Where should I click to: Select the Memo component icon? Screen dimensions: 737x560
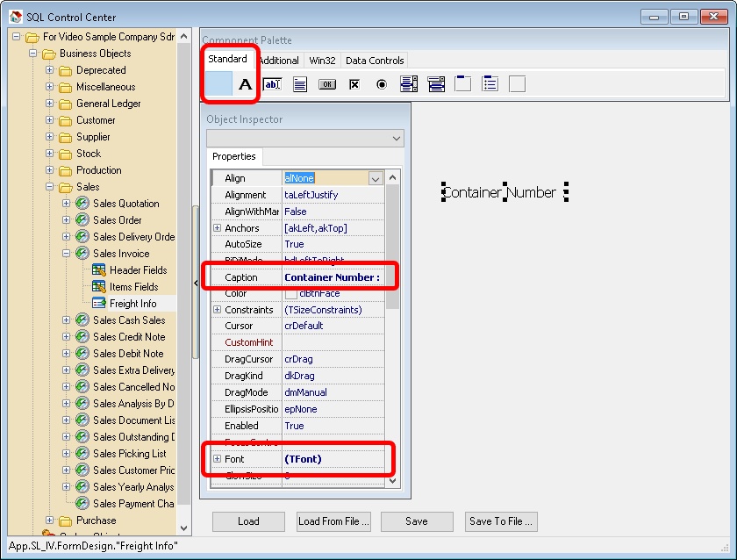(300, 84)
